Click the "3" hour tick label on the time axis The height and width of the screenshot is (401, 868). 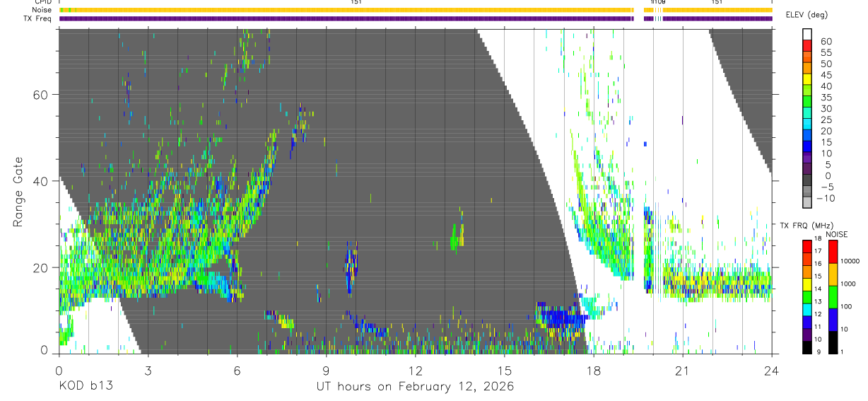click(x=148, y=370)
